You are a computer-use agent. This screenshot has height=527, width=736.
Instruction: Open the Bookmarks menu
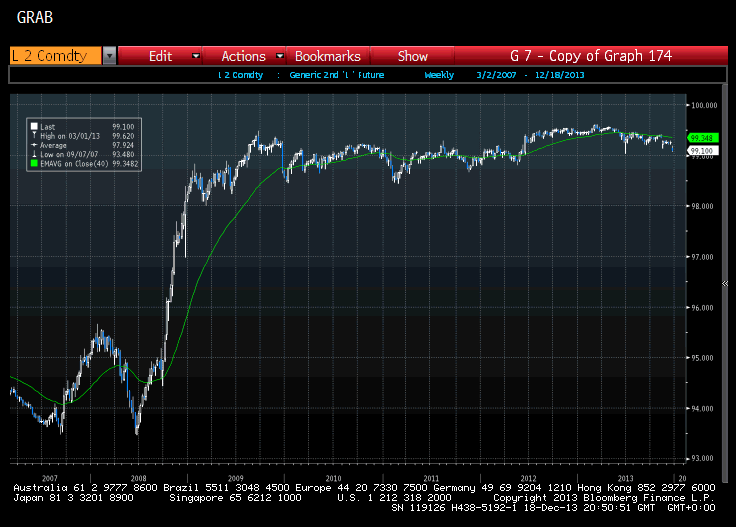coord(328,56)
